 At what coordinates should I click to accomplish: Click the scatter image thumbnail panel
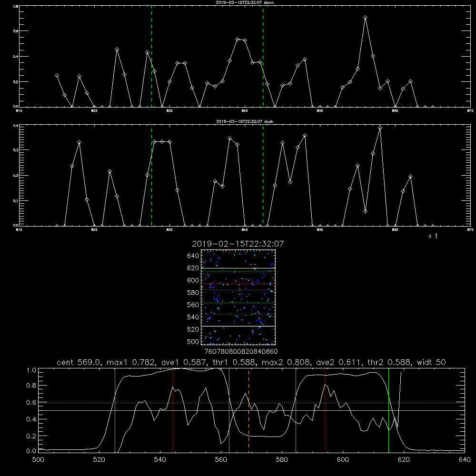(238, 297)
